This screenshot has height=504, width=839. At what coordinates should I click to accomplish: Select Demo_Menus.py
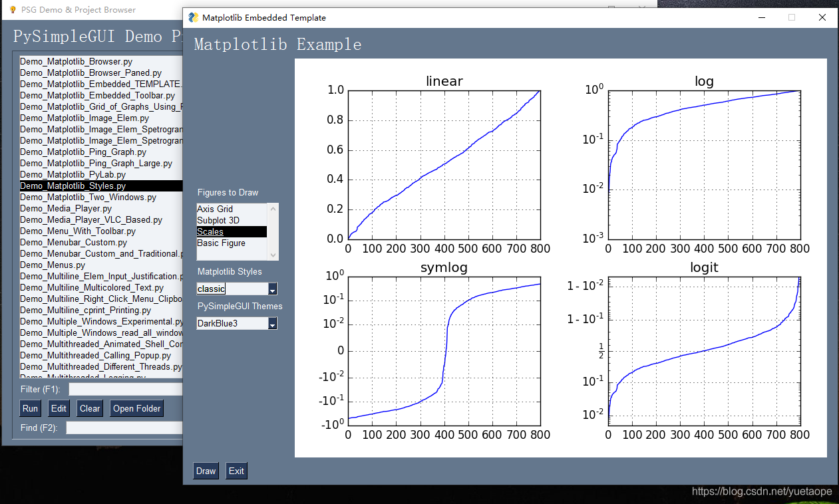pyautogui.click(x=101, y=265)
